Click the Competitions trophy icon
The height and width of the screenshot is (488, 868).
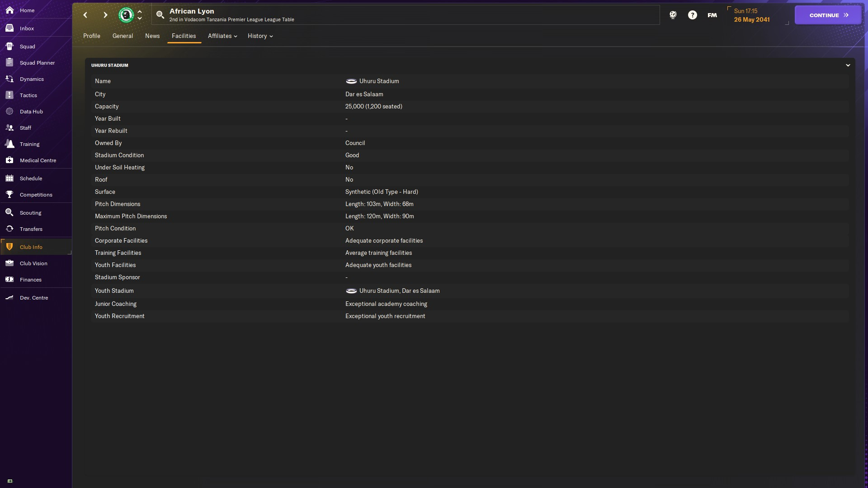pos(9,195)
